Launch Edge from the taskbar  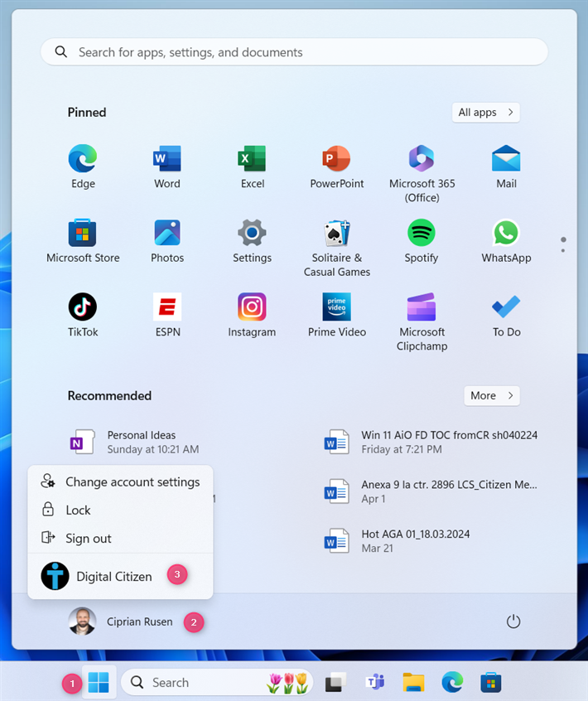click(452, 682)
